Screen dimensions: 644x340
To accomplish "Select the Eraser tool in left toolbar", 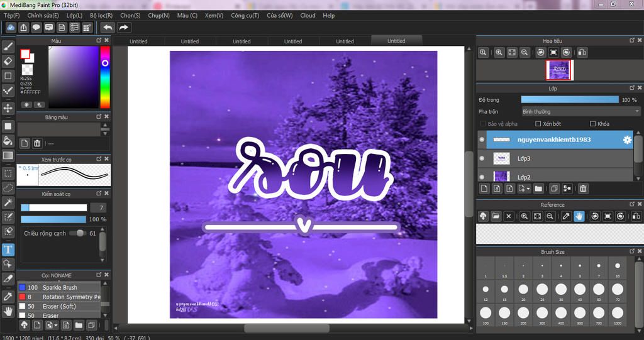I will tap(8, 62).
